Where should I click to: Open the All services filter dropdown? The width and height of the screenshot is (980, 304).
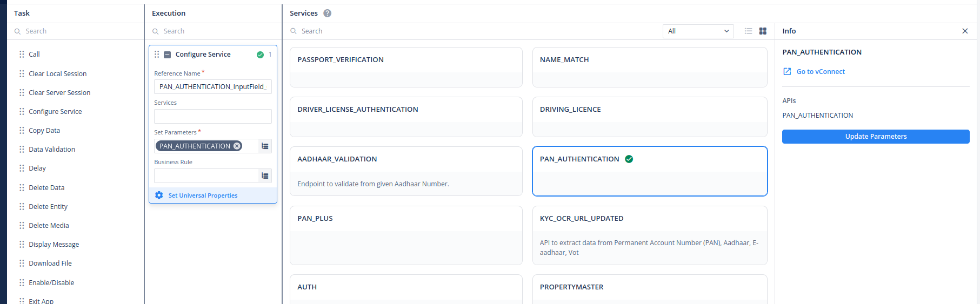(698, 31)
